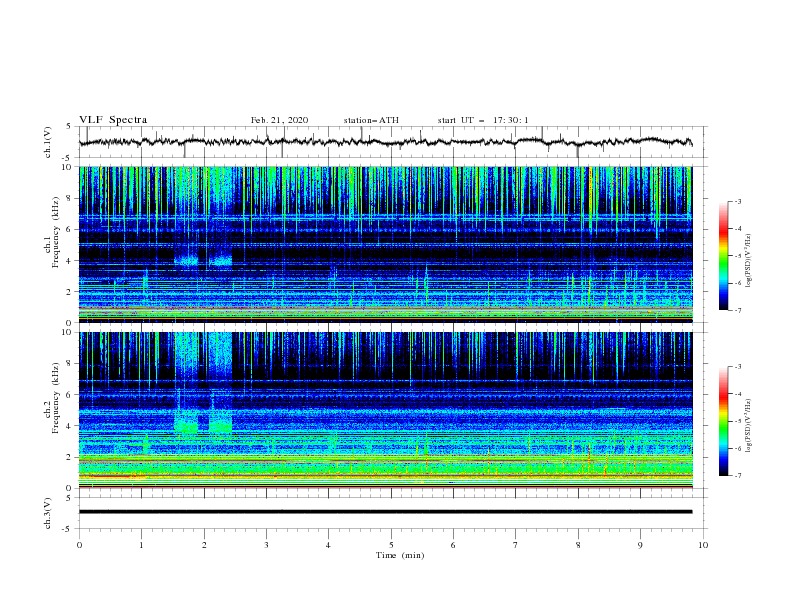The image size is (792, 612).
Task: Click the '8' kHz tick on ch.1 frequency axis
Action: pyautogui.click(x=70, y=198)
